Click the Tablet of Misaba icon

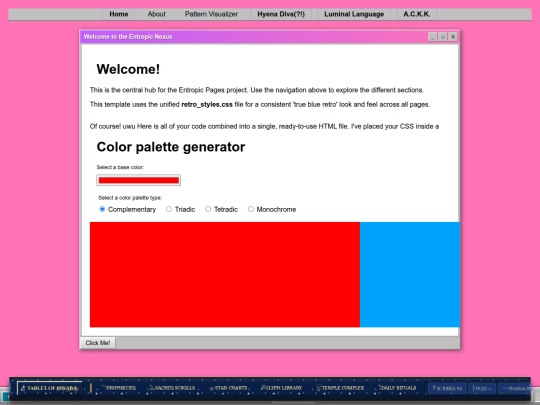(x=23, y=388)
